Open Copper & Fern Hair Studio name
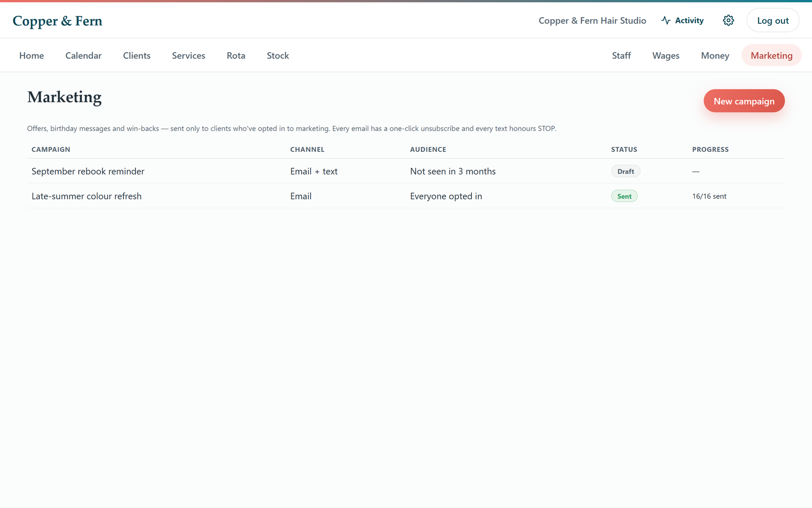Viewport: 812px width, 508px height. tap(592, 20)
